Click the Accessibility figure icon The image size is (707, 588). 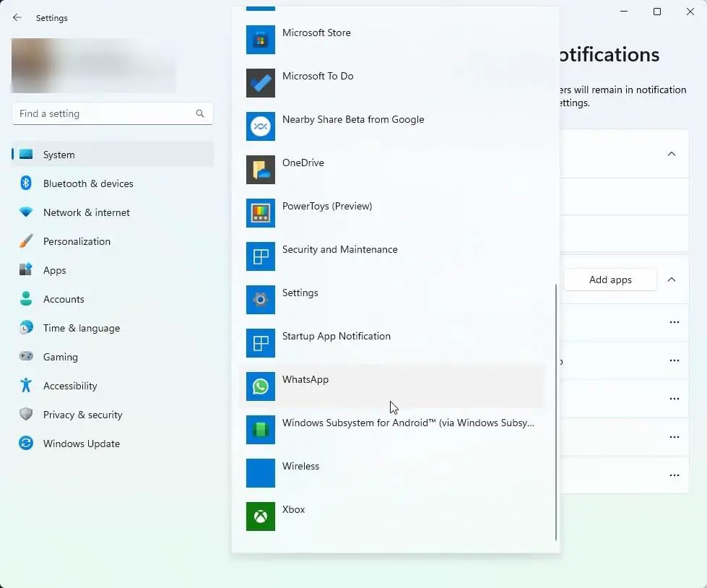click(x=26, y=385)
